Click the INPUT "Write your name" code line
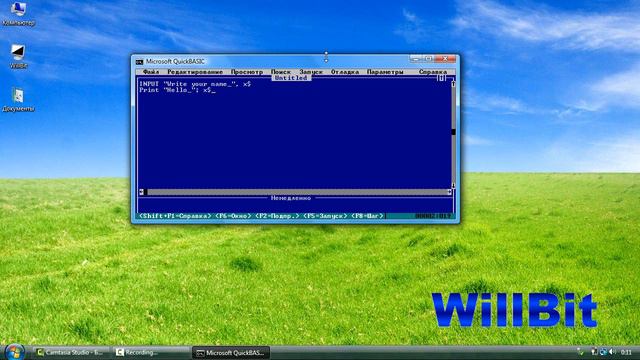 click(195, 84)
